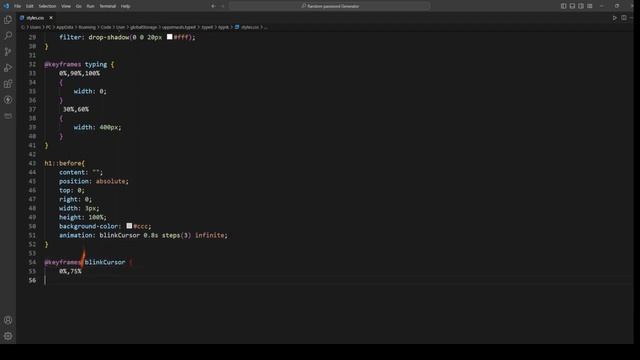This screenshot has height=360, width=640.
Task: Click the 'height: 100%;' line
Action: tap(83, 217)
